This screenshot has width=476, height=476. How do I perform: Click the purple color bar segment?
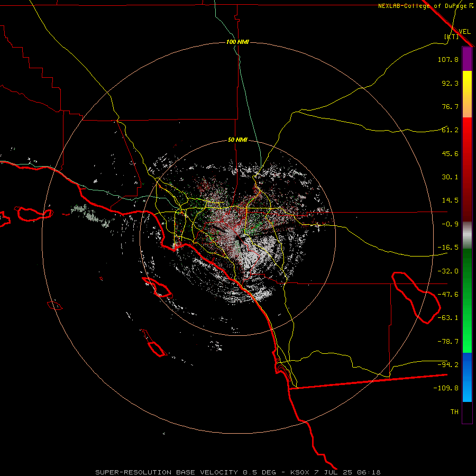(467, 59)
